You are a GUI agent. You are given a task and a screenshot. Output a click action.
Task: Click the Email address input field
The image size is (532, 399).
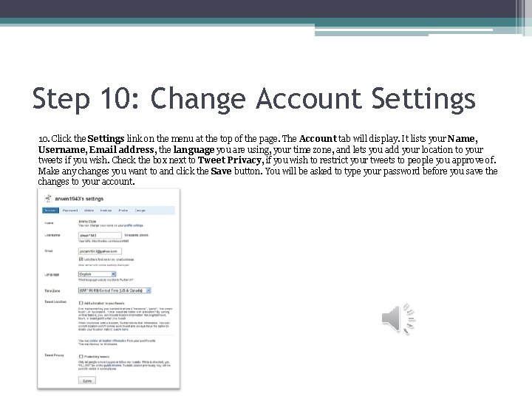[x=100, y=251]
